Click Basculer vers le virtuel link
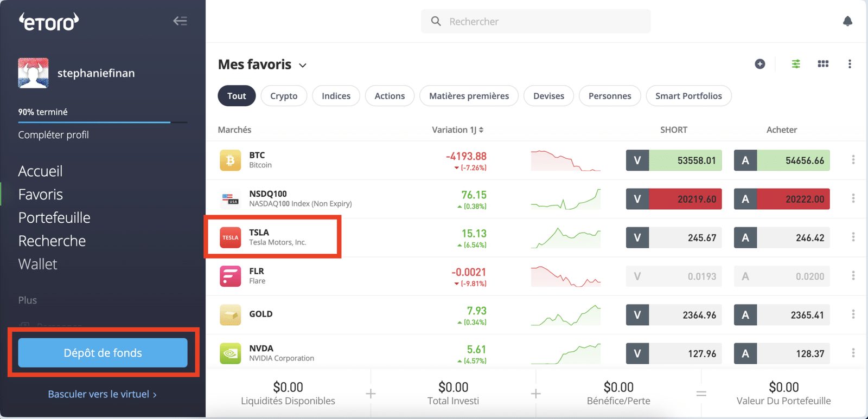 click(x=102, y=394)
